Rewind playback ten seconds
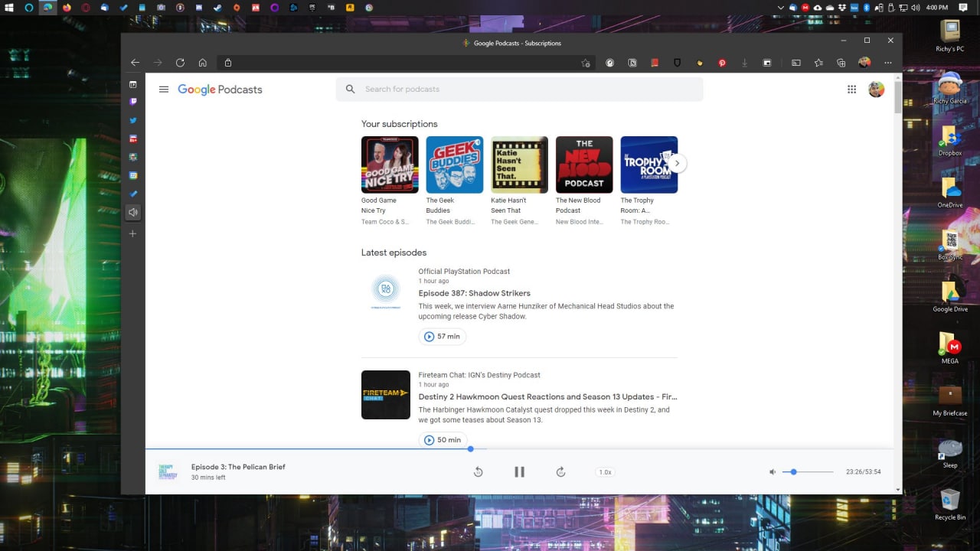Image resolution: width=980 pixels, height=551 pixels. 478,472
